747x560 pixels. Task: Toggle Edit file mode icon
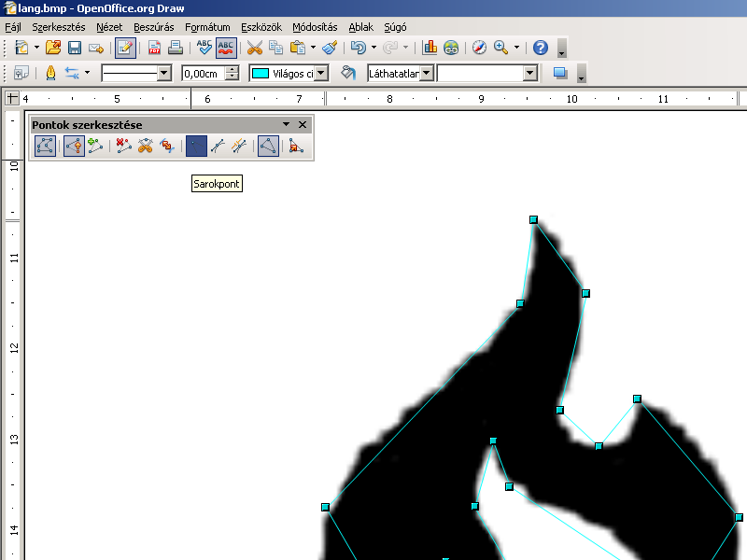125,48
